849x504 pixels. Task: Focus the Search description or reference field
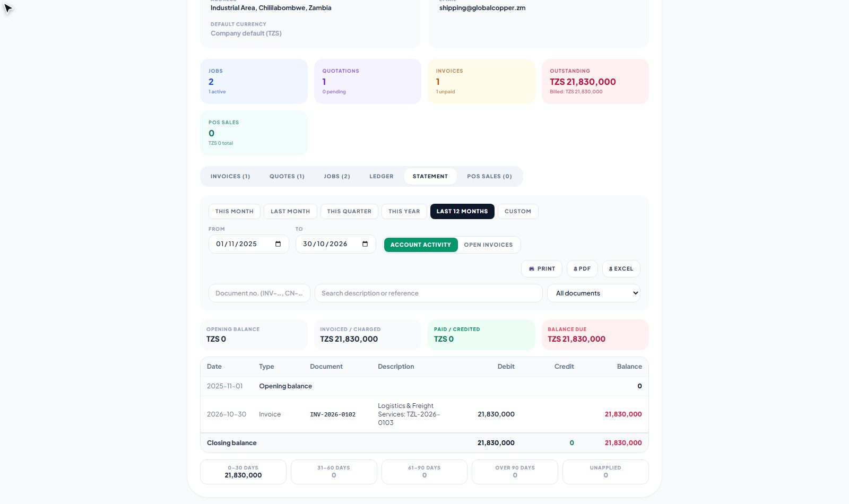[x=429, y=293]
